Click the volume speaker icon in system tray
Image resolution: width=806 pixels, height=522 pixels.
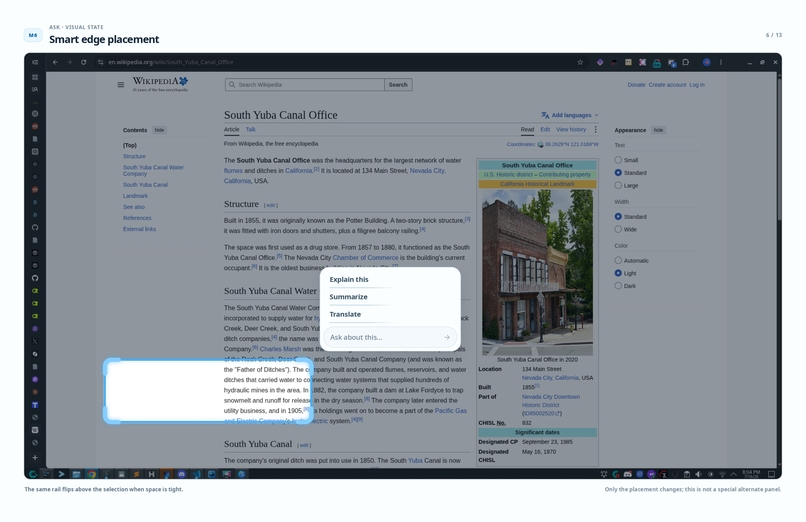click(x=698, y=474)
